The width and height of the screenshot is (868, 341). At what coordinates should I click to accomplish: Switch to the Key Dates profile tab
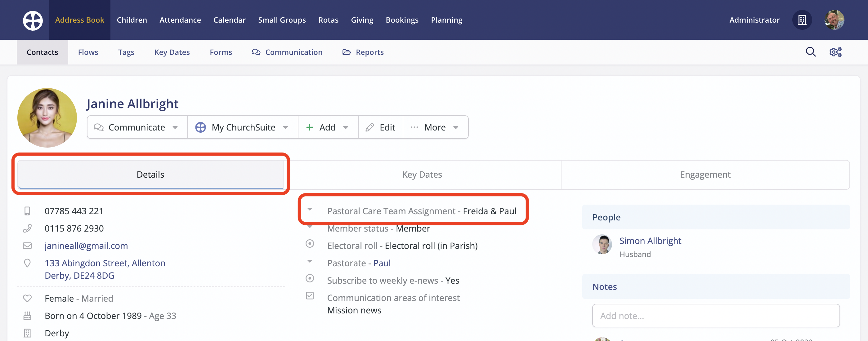(422, 174)
